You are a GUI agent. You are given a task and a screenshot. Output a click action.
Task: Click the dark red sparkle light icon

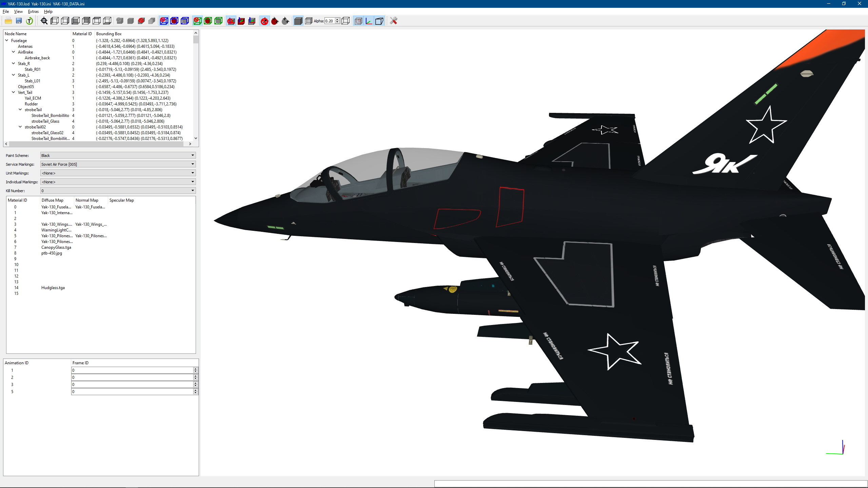pos(275,21)
